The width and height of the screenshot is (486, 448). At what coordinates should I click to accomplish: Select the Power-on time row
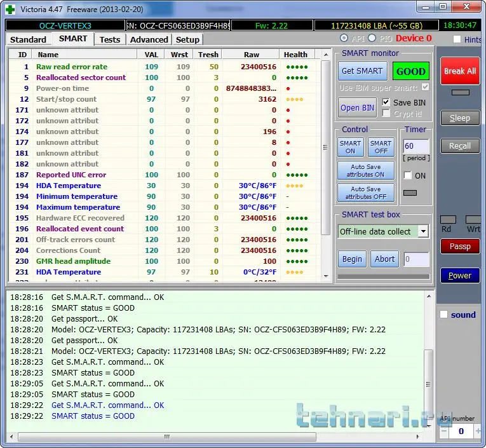[163, 88]
